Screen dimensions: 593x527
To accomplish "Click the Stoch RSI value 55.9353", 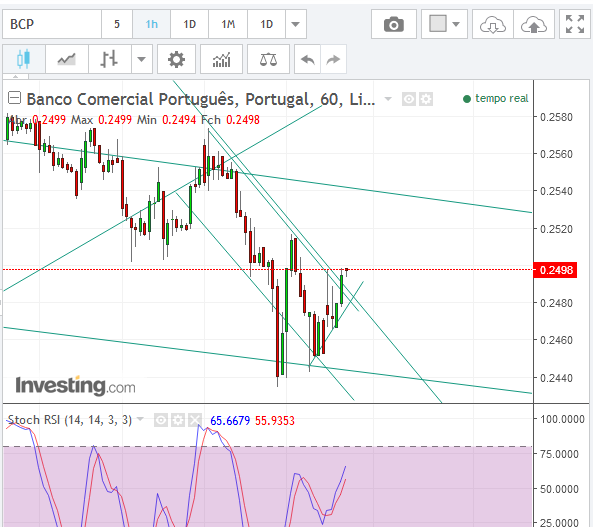I will [275, 421].
